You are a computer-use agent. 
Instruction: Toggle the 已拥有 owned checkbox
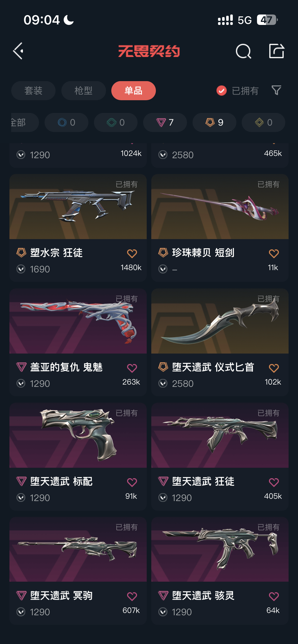[222, 91]
